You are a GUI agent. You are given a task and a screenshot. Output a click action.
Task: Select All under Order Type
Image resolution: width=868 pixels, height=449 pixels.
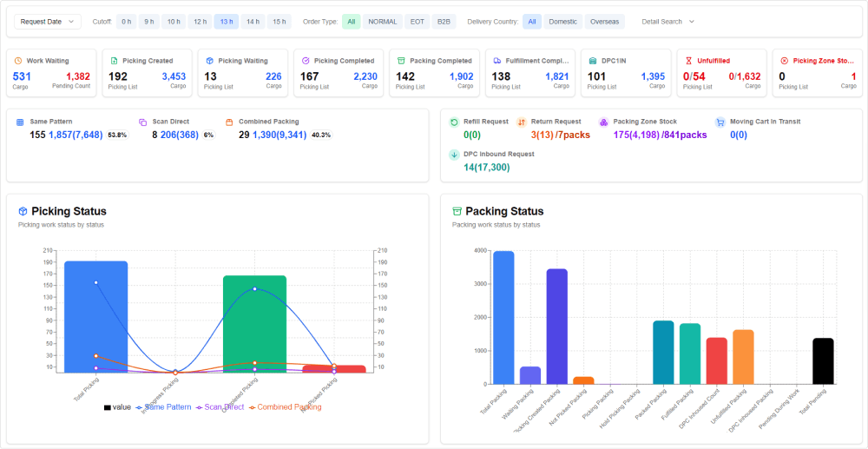click(351, 22)
